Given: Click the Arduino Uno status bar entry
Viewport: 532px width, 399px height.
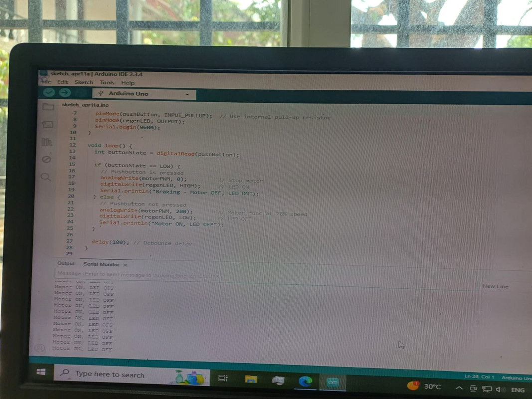Looking at the screenshot, I should [517, 378].
